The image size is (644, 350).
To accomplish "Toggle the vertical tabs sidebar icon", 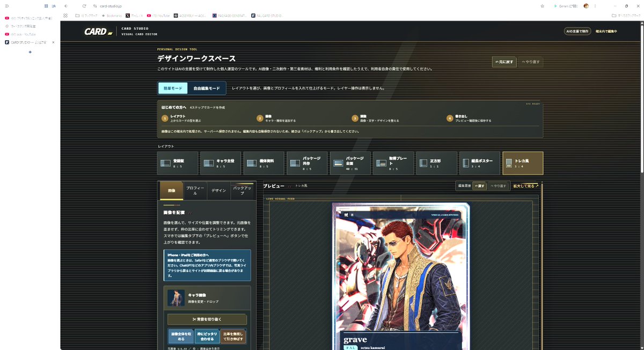I will click(x=6, y=6).
